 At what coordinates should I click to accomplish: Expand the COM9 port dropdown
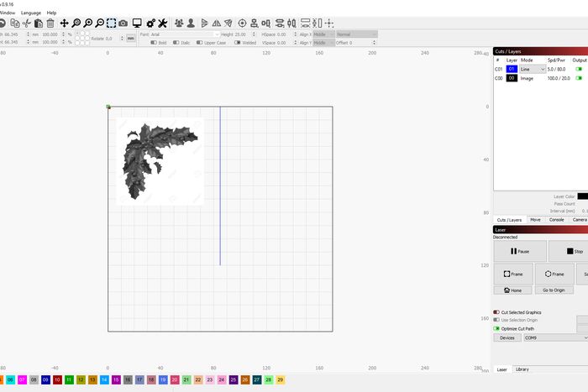pyautogui.click(x=554, y=337)
